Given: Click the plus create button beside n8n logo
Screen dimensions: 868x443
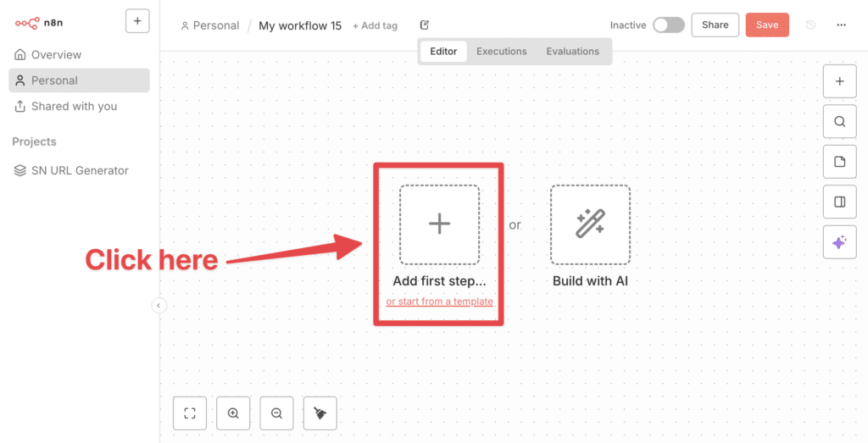Looking at the screenshot, I should coord(137,21).
